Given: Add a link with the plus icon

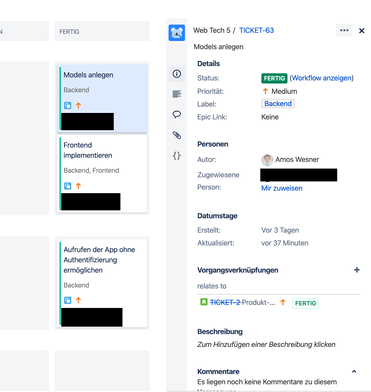Looking at the screenshot, I should point(357,270).
